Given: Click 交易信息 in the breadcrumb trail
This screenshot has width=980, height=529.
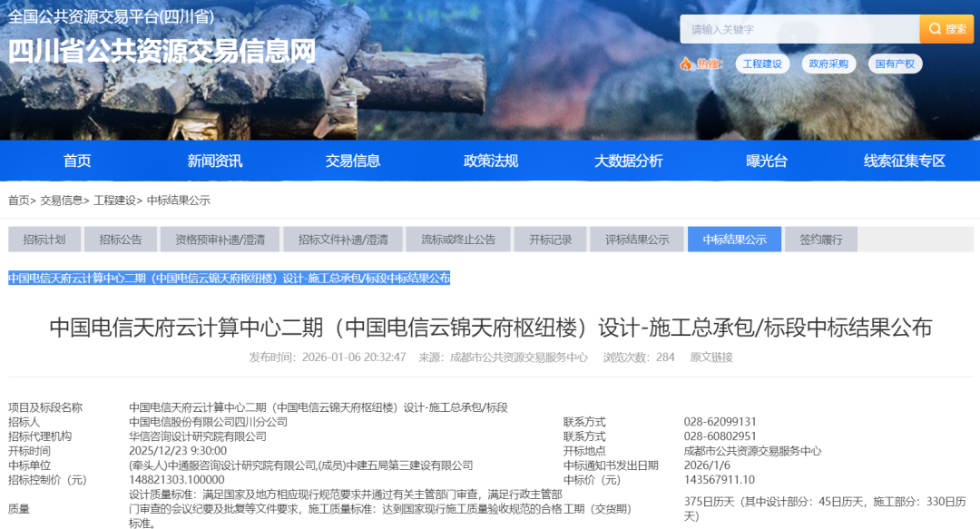Looking at the screenshot, I should 62,201.
